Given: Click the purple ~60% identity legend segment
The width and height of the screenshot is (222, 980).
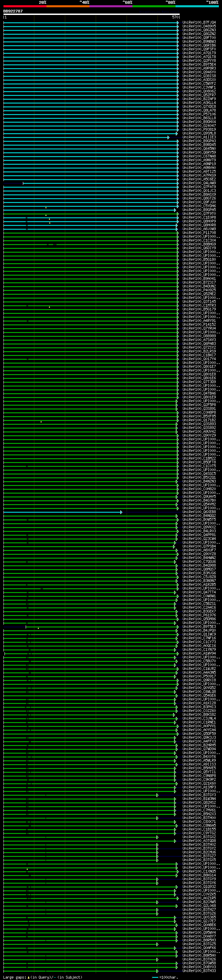Looking at the screenshot, I should pos(111,6).
